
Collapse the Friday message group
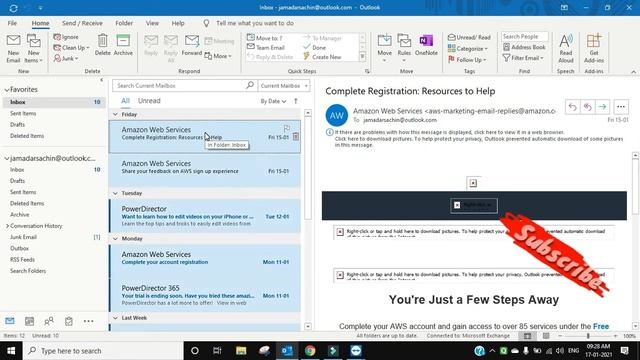[x=116, y=114]
